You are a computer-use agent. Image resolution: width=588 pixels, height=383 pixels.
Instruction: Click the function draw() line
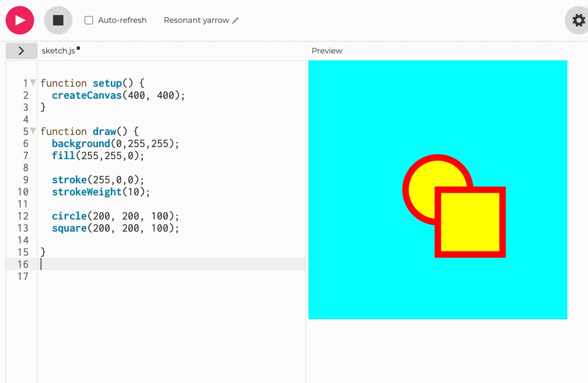click(89, 132)
